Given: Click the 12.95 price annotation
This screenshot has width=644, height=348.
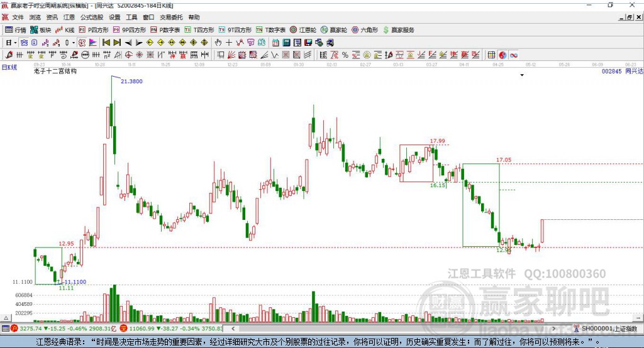Looking at the screenshot, I should click(66, 243).
